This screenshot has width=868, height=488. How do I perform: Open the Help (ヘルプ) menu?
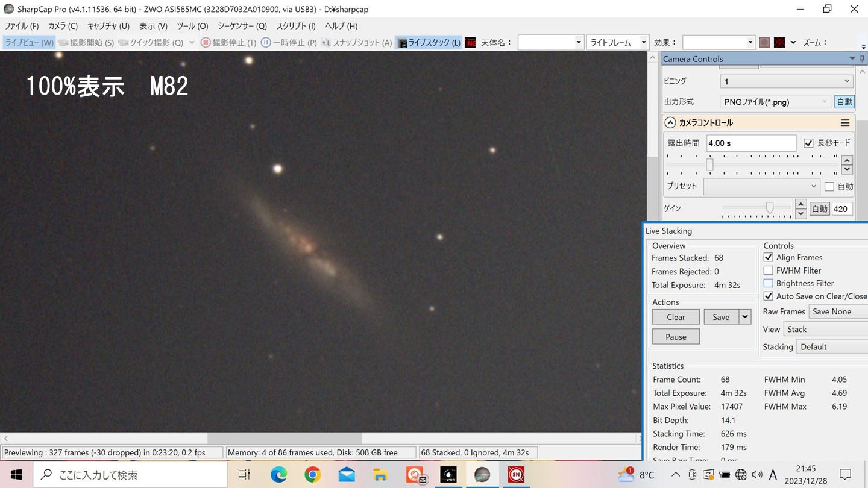click(x=341, y=26)
